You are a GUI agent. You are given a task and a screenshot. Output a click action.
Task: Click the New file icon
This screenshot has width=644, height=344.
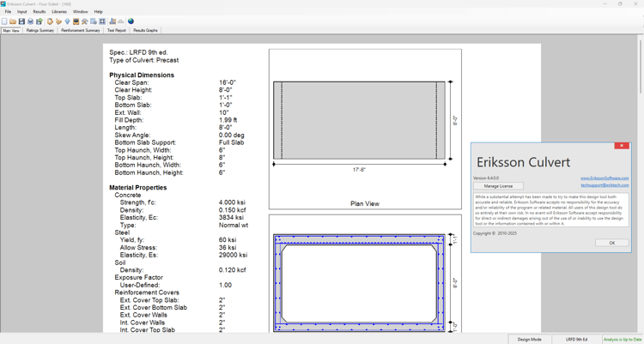[4, 21]
